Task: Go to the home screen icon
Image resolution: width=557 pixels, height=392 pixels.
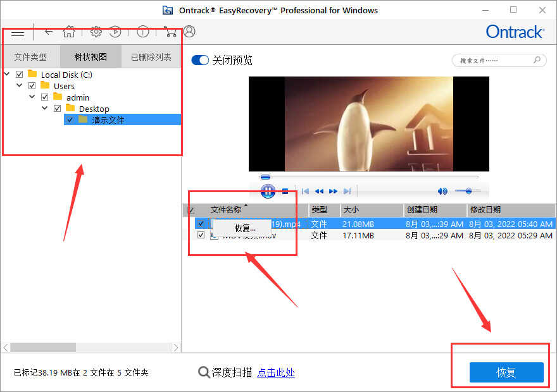Action: point(69,32)
